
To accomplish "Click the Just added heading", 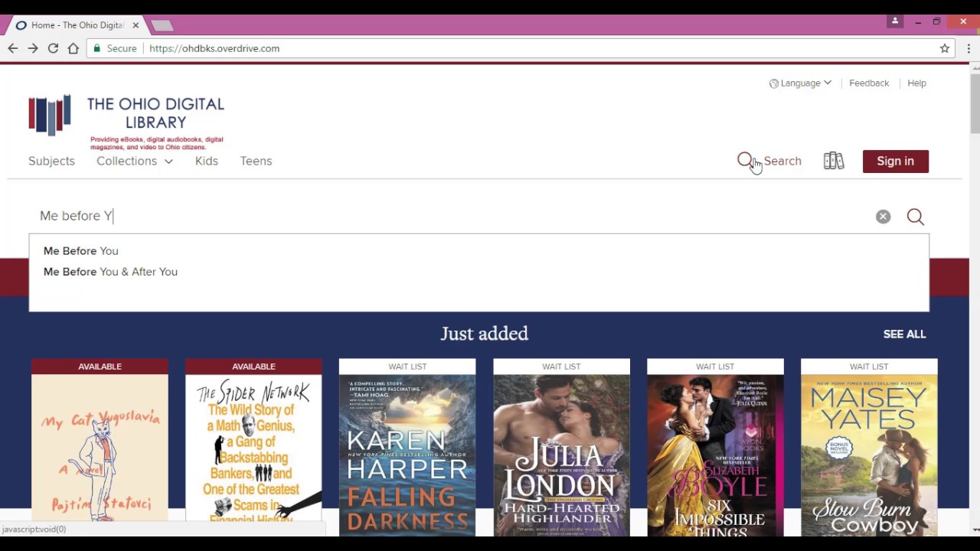I will 484,334.
